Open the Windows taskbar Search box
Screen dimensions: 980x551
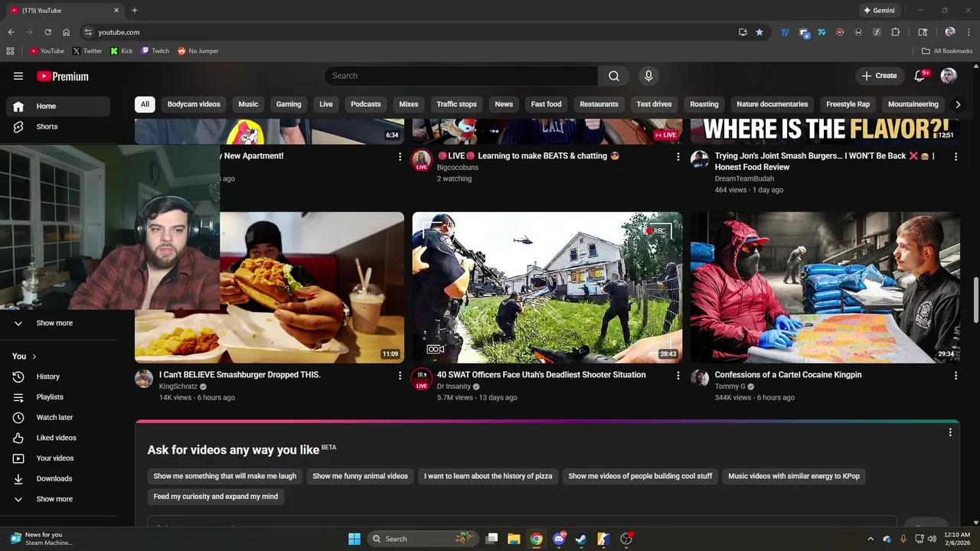coord(423,539)
